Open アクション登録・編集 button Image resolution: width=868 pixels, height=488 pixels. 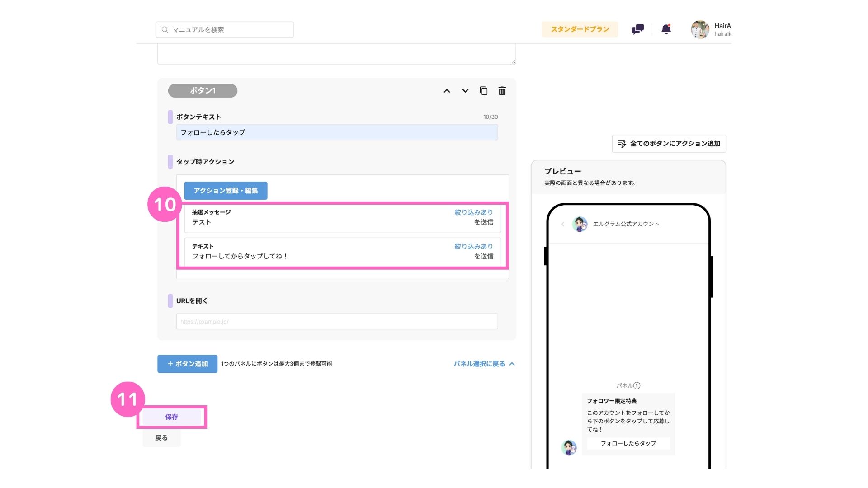(226, 191)
